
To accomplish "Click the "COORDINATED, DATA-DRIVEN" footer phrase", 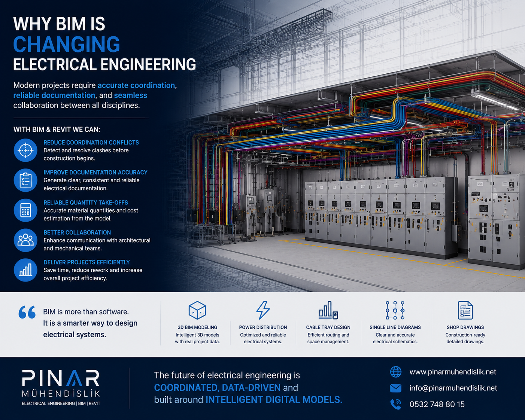I will 217,387.
